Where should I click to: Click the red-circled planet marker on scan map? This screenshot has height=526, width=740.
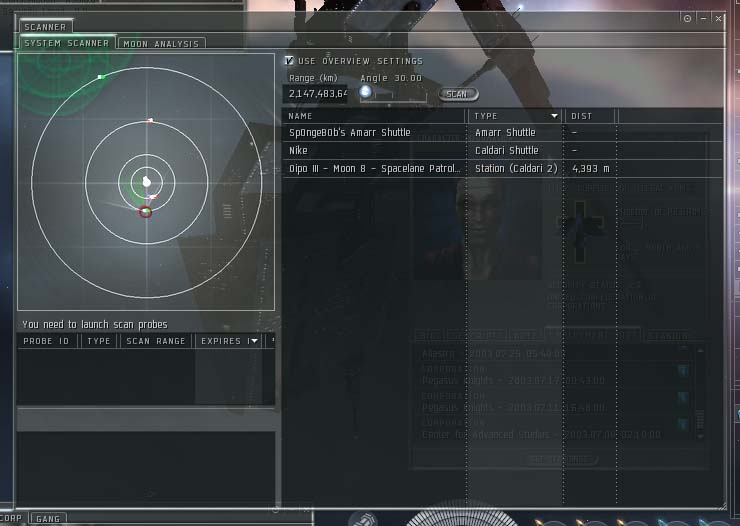[146, 211]
